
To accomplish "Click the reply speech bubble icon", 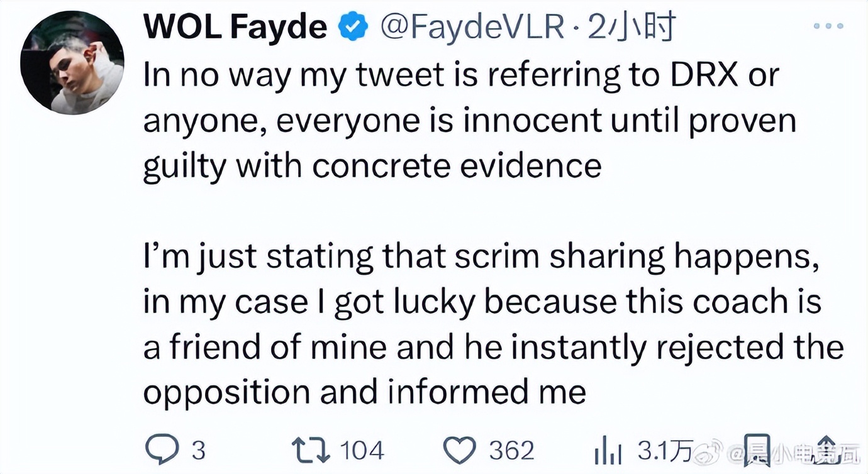I will click(x=161, y=450).
